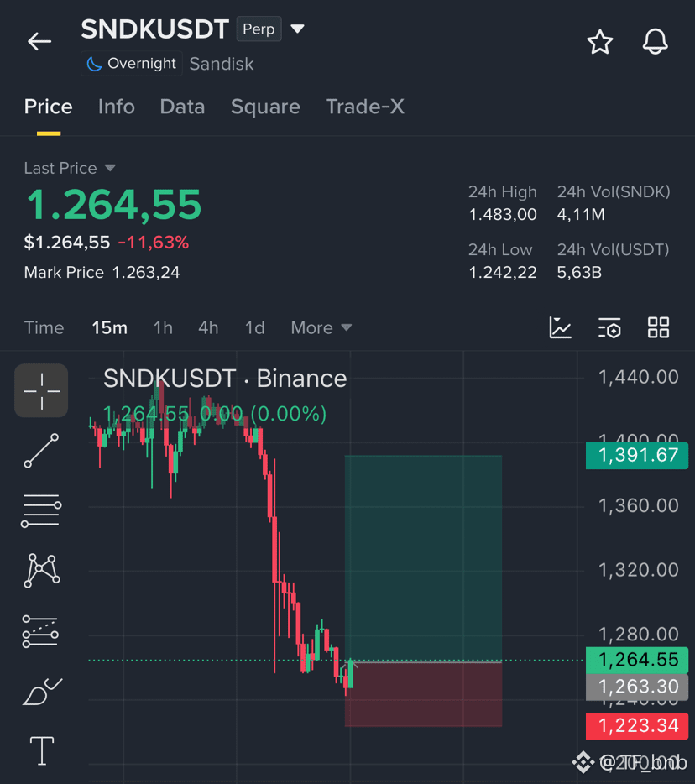Viewport: 695px width, 784px height.
Task: Click the 1,391.67 take-profit price label
Action: click(637, 455)
